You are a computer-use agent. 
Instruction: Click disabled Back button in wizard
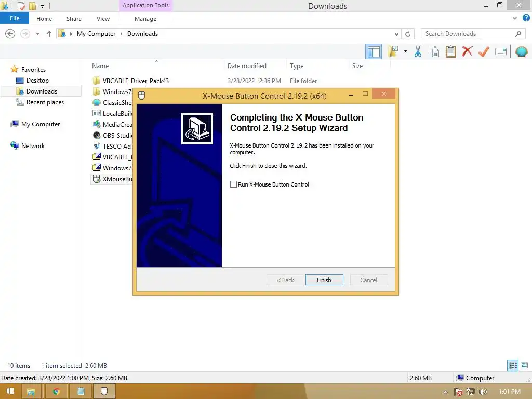click(x=285, y=280)
